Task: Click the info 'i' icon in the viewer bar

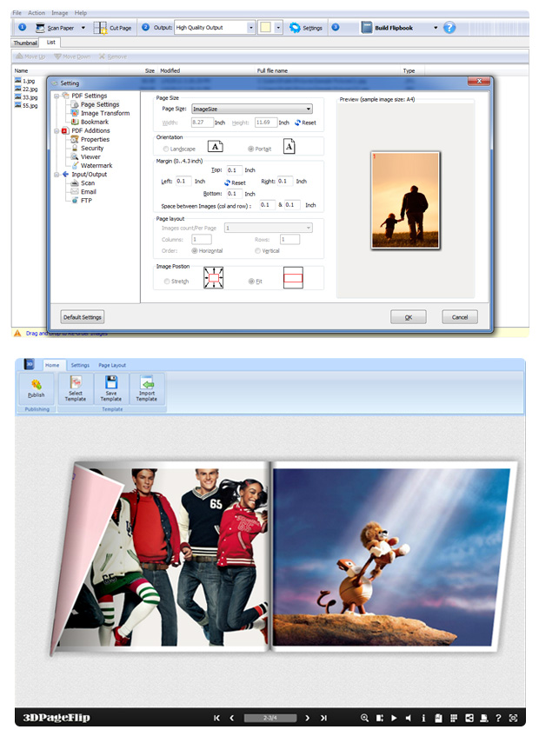Action: 423,718
